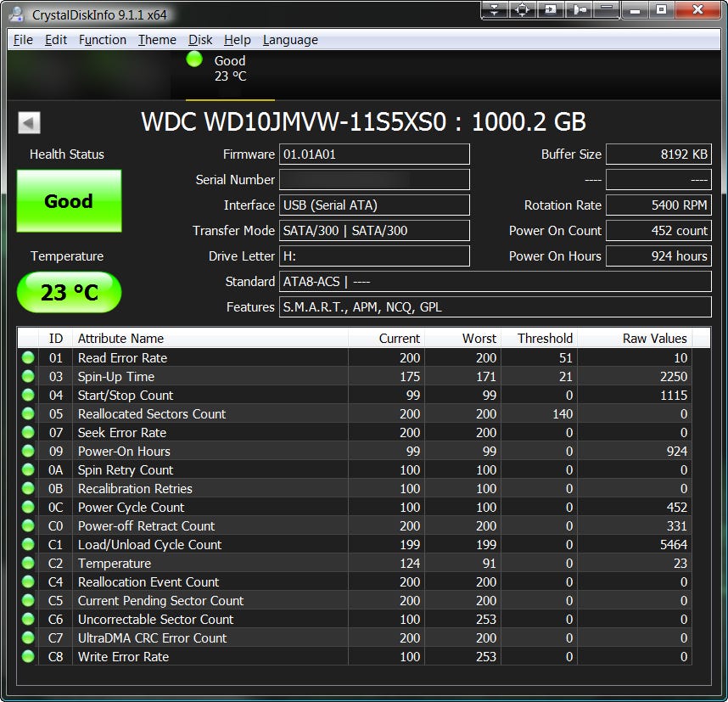Click the green Good health status button

point(70,200)
